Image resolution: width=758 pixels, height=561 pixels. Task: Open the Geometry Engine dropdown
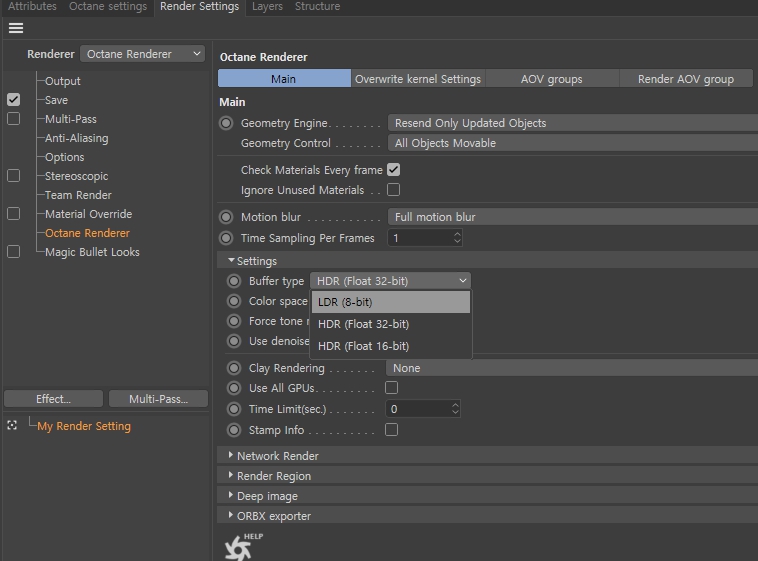coord(573,123)
